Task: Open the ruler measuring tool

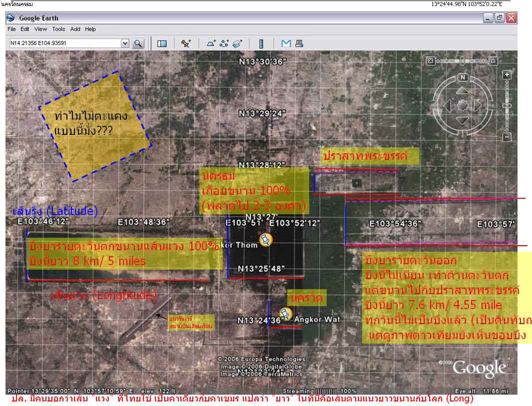Action: tap(261, 43)
